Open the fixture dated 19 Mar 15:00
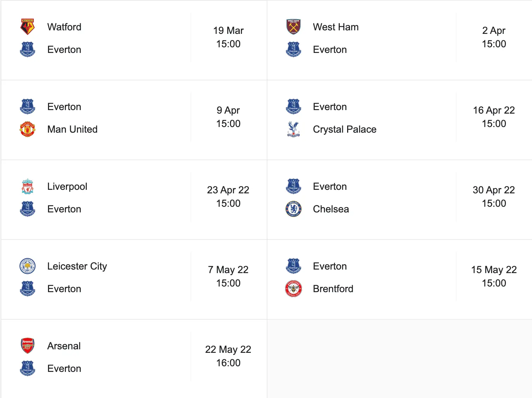This screenshot has height=398, width=532. pos(228,37)
